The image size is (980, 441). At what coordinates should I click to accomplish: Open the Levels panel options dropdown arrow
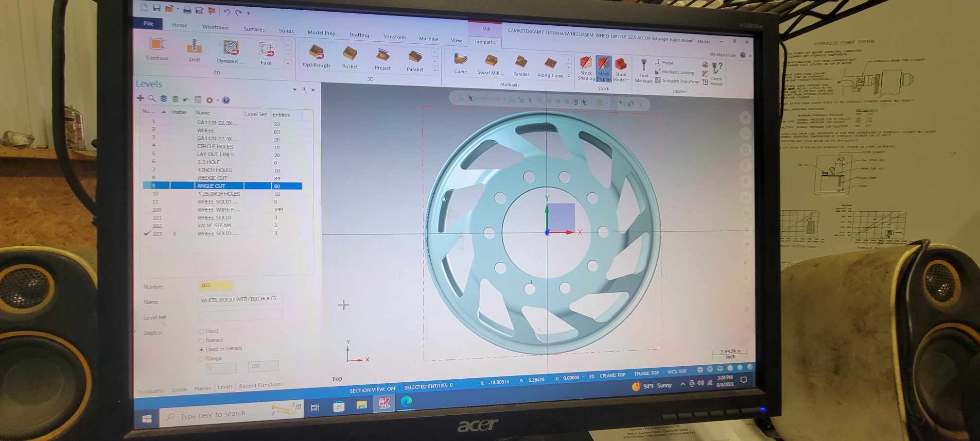point(295,89)
